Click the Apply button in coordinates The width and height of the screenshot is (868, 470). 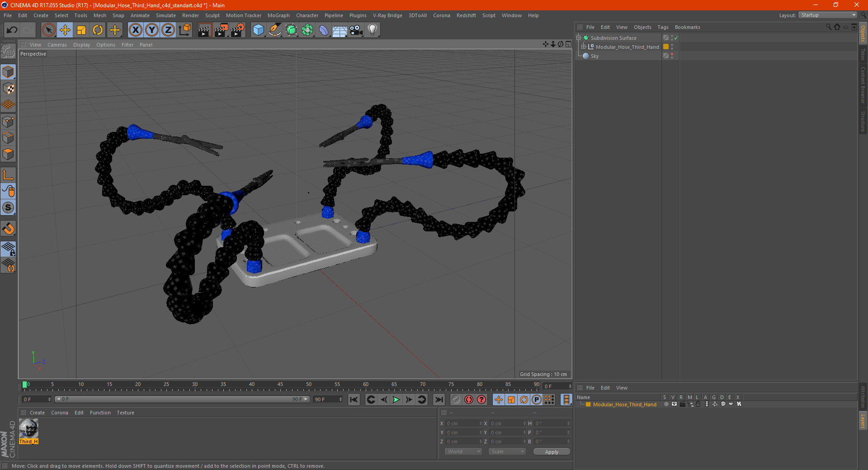tap(552, 452)
